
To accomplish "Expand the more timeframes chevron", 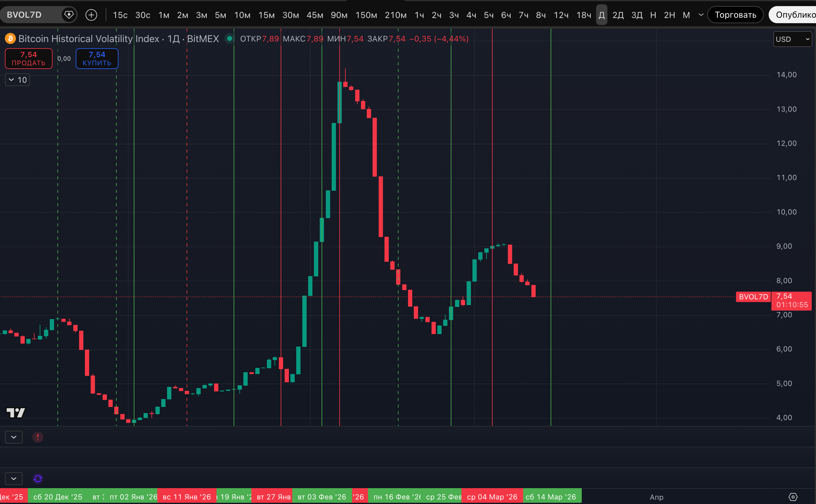I will pos(701,15).
